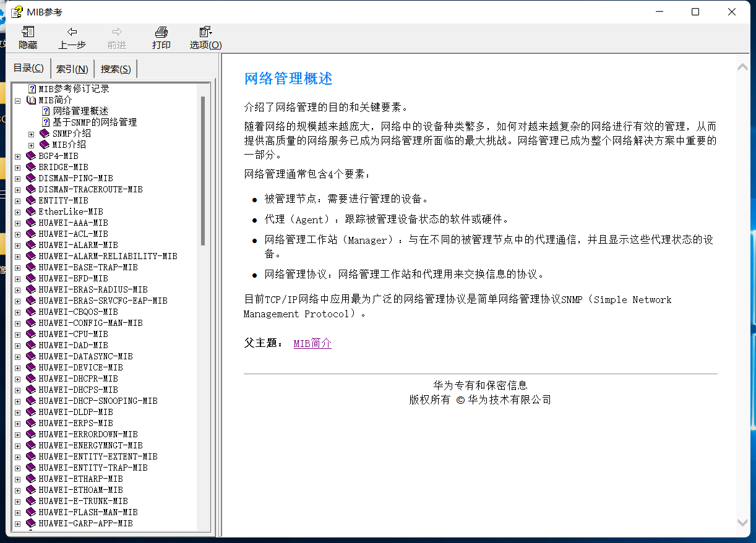The height and width of the screenshot is (543, 756).
Task: Expand the HUAWEI-E-TRUNK-MIB node
Action: pos(17,501)
